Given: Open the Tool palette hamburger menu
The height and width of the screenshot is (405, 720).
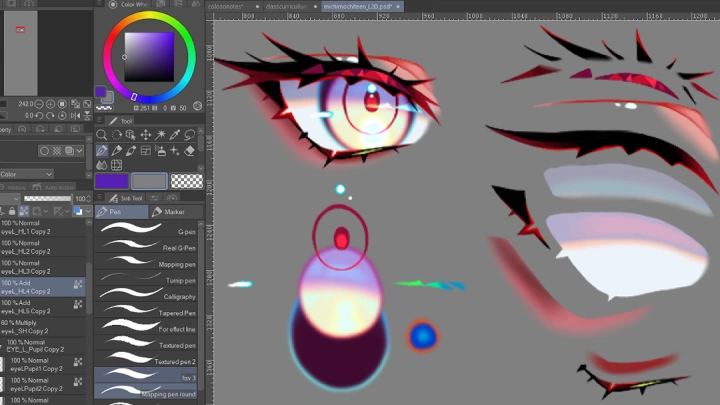Looking at the screenshot, I should click(x=99, y=120).
